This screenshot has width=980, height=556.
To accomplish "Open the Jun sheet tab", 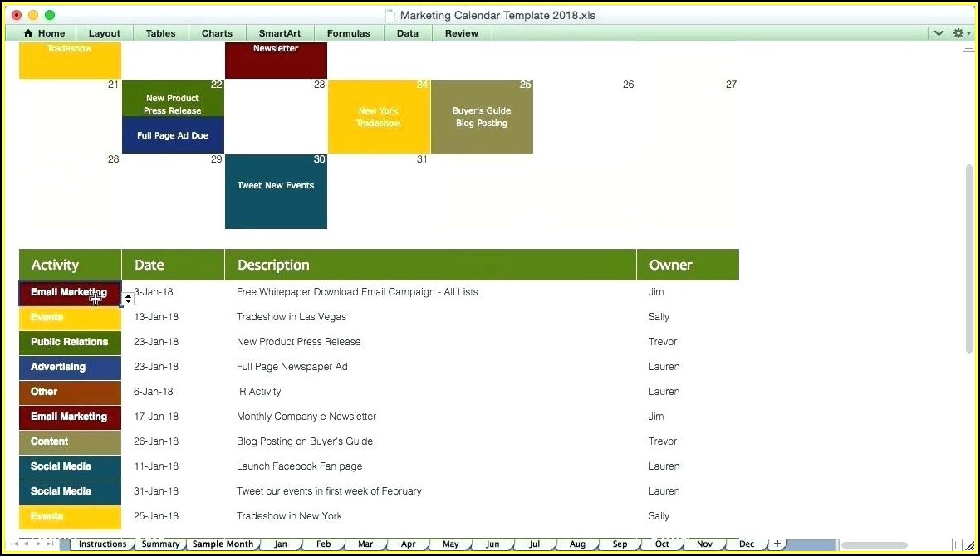I will [492, 544].
